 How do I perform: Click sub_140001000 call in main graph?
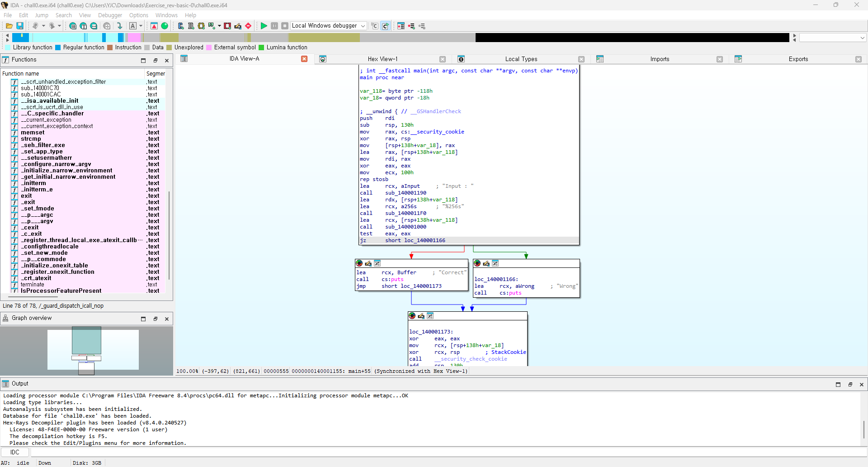click(x=406, y=227)
